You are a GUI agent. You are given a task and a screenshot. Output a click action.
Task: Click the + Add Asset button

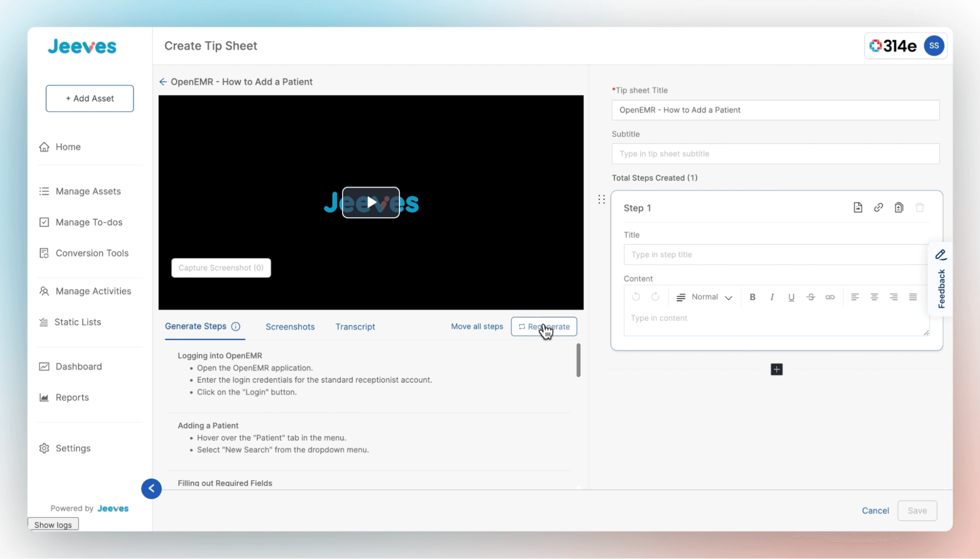[x=90, y=99]
